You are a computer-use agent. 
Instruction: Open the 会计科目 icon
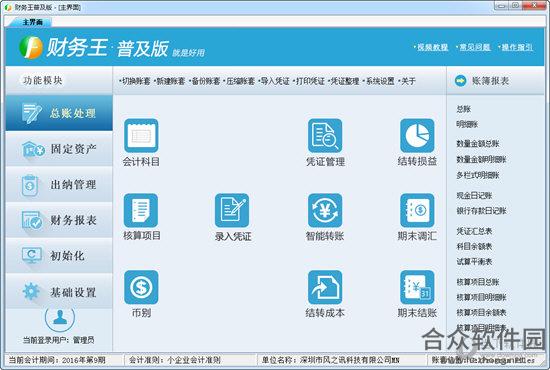pyautogui.click(x=141, y=135)
